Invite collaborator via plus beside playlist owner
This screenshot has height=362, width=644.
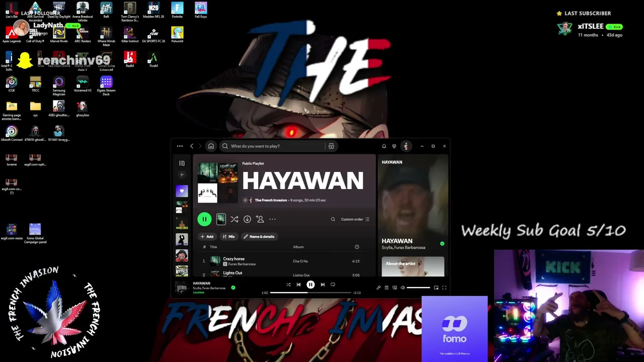(245, 200)
